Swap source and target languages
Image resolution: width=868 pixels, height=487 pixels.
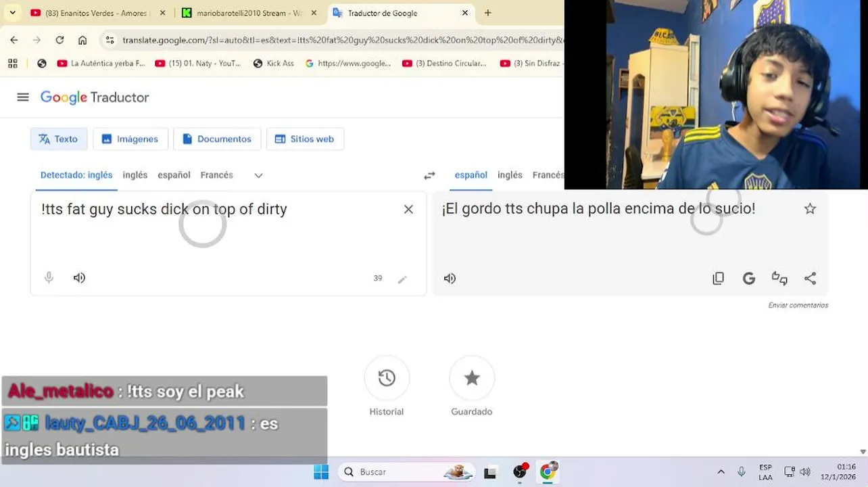point(429,175)
